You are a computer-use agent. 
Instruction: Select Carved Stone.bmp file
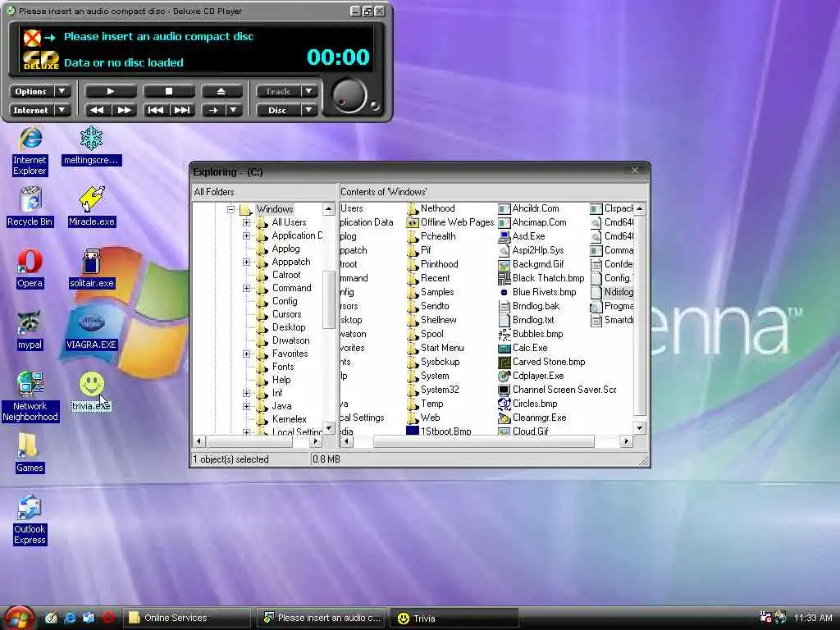click(x=541, y=362)
